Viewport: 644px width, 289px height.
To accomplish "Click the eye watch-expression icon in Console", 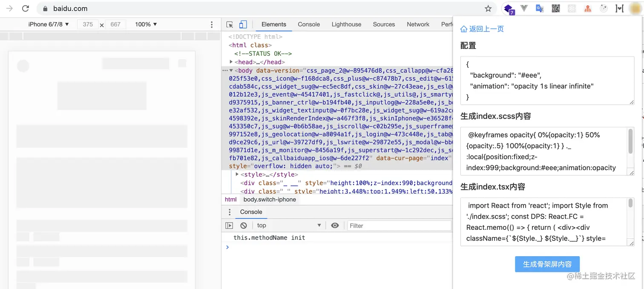I will pos(336,225).
